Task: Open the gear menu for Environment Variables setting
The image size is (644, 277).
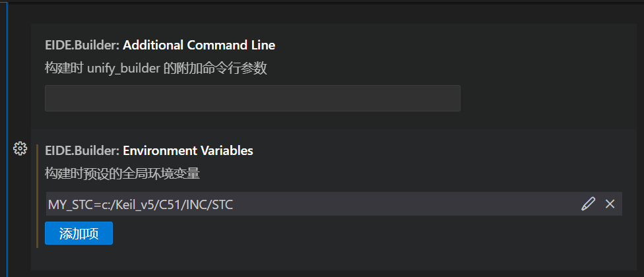Action: point(20,148)
